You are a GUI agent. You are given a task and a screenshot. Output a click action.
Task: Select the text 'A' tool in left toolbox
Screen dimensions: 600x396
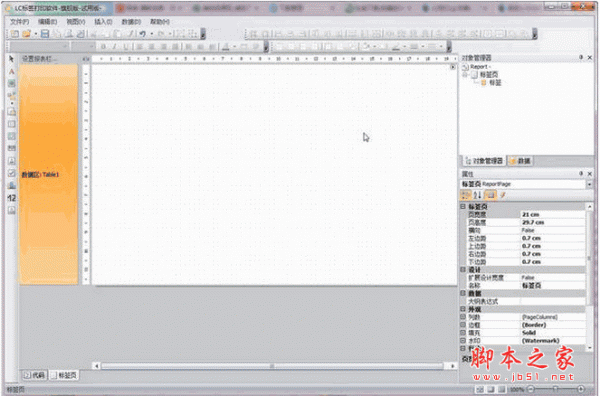(x=11, y=72)
